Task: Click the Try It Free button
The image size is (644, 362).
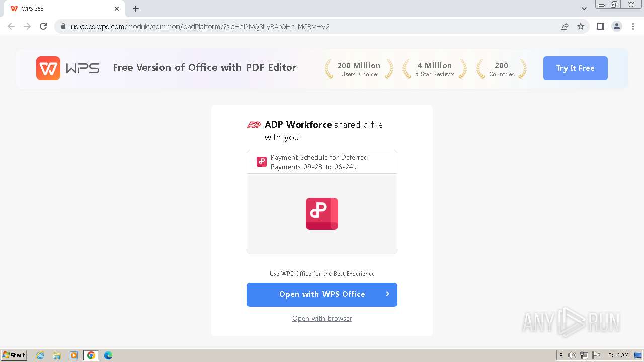Action: point(576,68)
